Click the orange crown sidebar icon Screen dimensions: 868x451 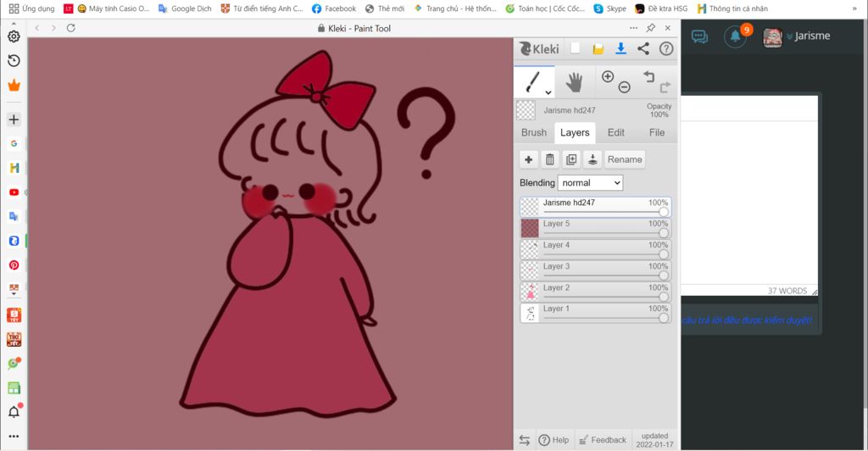pyautogui.click(x=14, y=86)
